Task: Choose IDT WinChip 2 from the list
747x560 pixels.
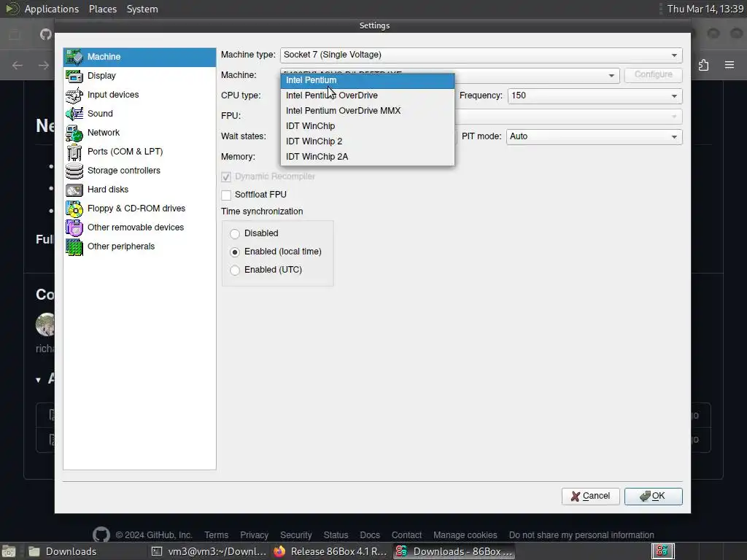Action: pyautogui.click(x=368, y=141)
